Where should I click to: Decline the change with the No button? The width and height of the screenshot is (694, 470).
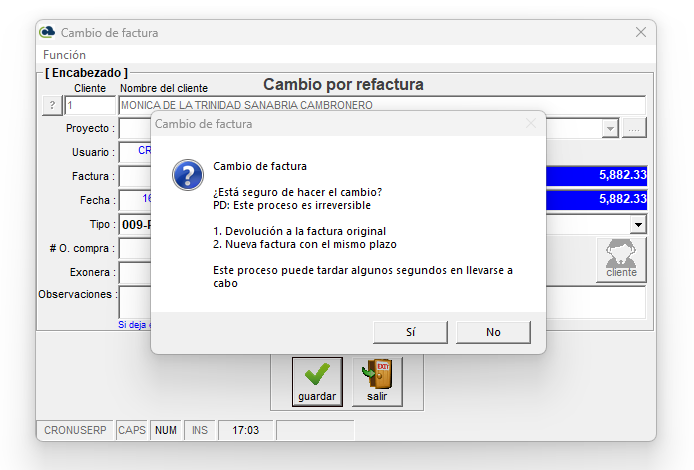click(493, 332)
